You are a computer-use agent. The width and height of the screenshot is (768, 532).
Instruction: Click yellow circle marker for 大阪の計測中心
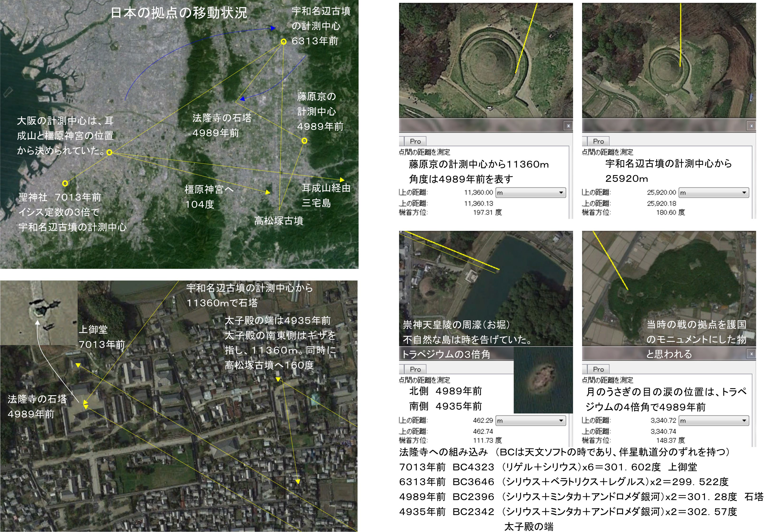tap(109, 152)
